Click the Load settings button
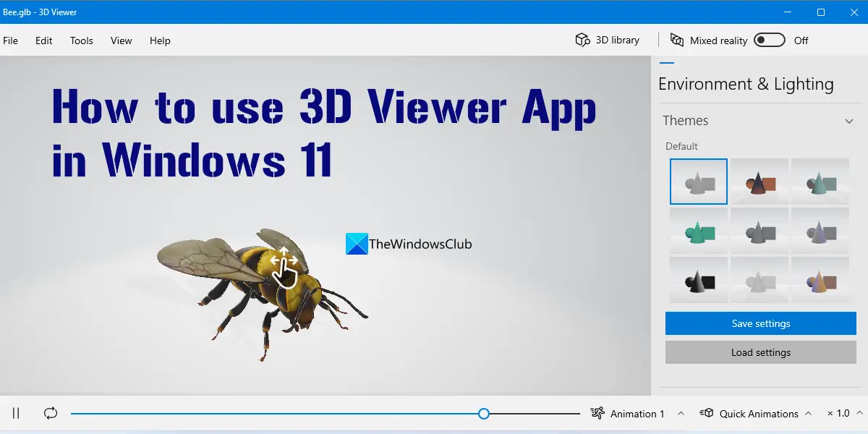Screen dimensions: 868x434 pyautogui.click(x=761, y=352)
